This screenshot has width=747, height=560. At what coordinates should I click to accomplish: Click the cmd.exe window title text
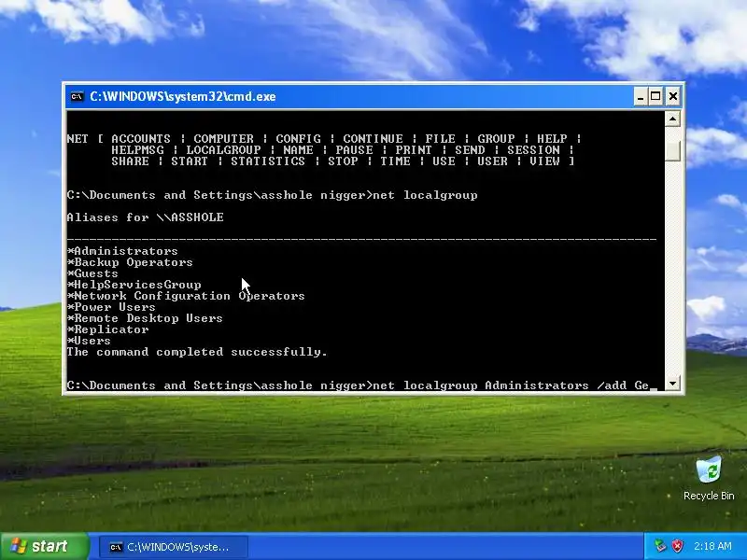[183, 97]
